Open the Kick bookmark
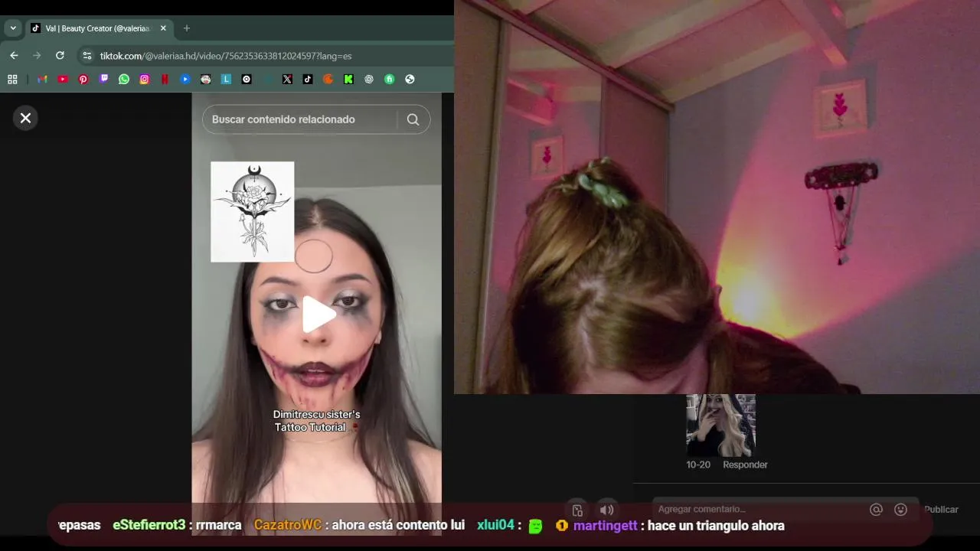 [x=348, y=79]
